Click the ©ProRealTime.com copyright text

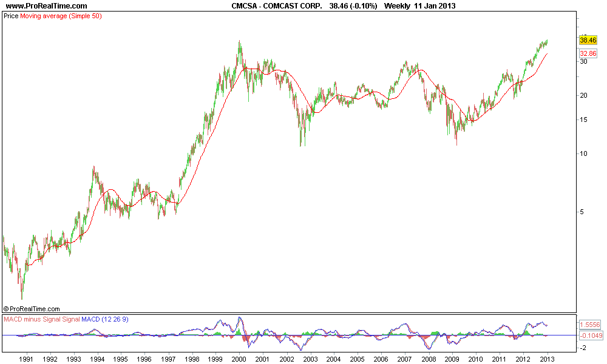pos(32,309)
